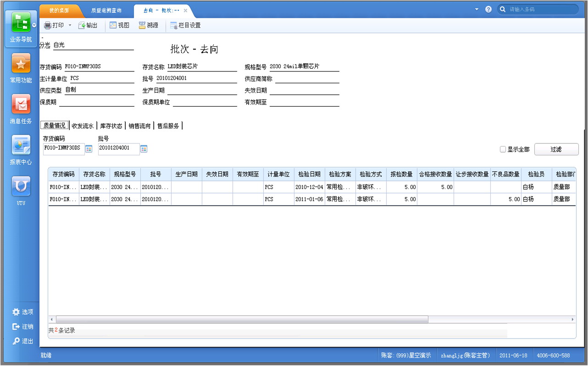The image size is (588, 366).
Task: Open lookup icon beside 存货编码 filter
Action: (x=89, y=148)
